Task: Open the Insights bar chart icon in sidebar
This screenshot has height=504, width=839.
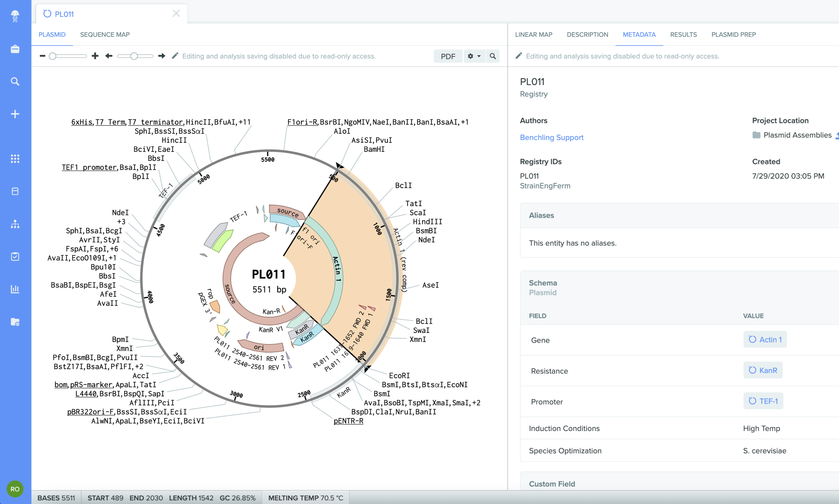Action: [15, 289]
